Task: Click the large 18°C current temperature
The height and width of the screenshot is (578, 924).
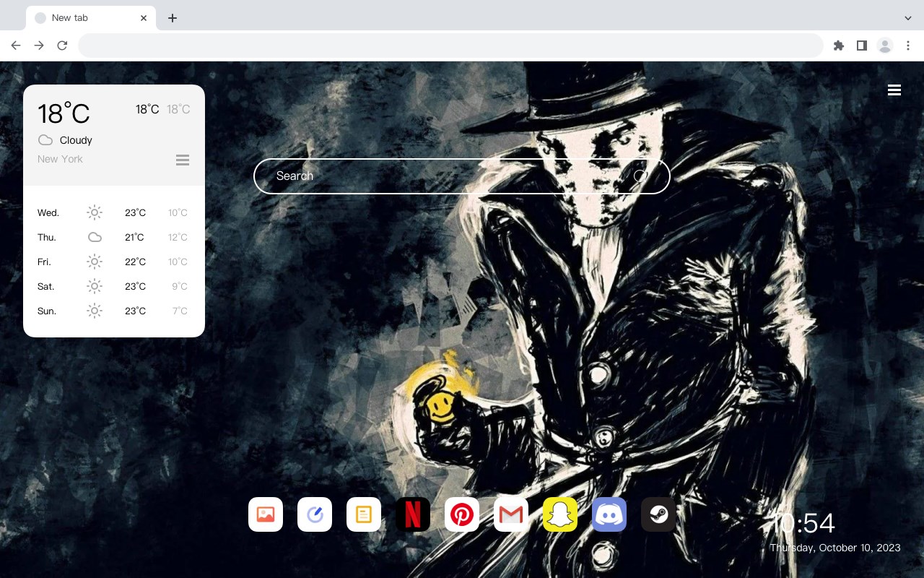Action: pyautogui.click(x=64, y=113)
